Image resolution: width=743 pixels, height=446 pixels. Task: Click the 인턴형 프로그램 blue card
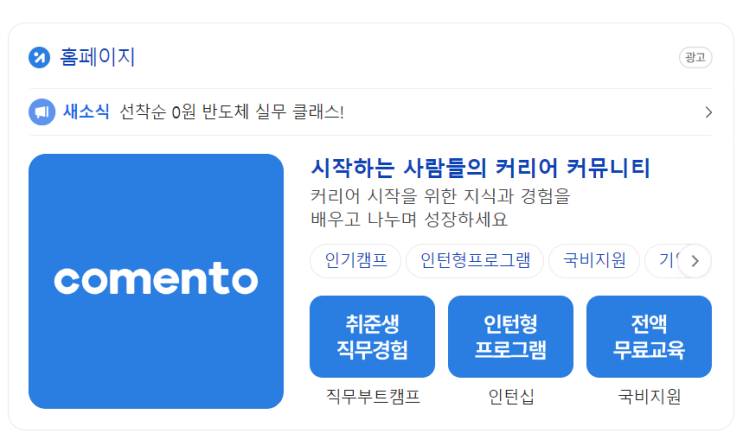click(511, 337)
